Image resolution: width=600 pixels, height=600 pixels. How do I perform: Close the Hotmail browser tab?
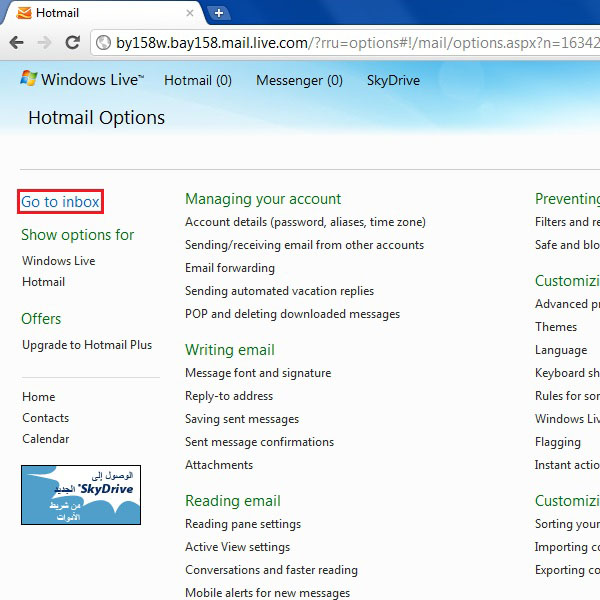tap(190, 13)
